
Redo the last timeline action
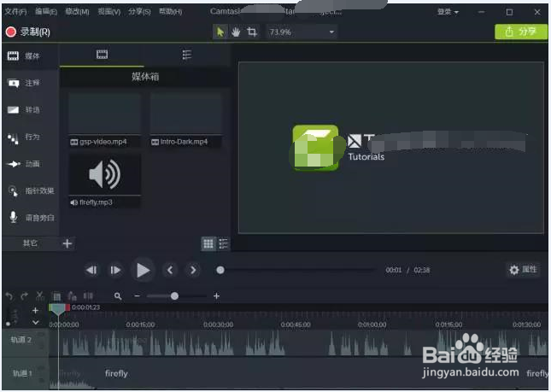pos(24,296)
